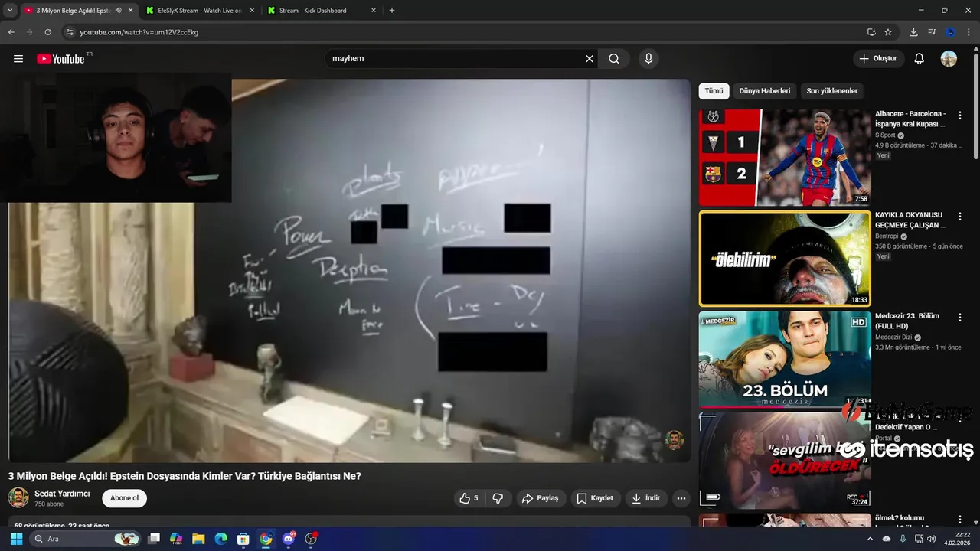
Task: Open the tab search dropdown arrow
Action: click(10, 11)
